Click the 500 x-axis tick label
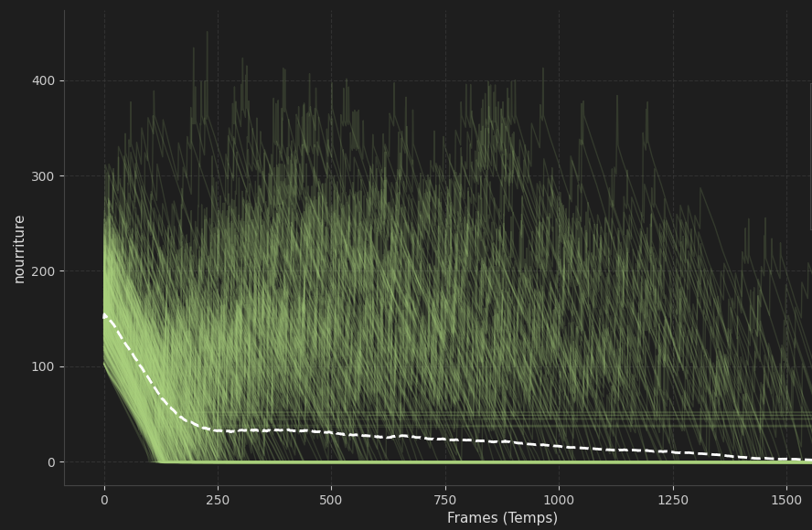The height and width of the screenshot is (530, 812). pos(331,500)
